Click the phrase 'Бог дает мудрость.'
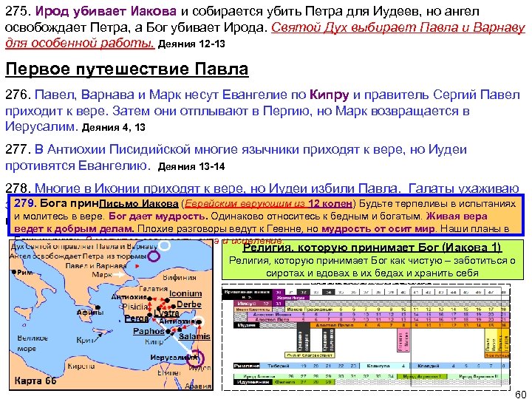 pos(158,216)
